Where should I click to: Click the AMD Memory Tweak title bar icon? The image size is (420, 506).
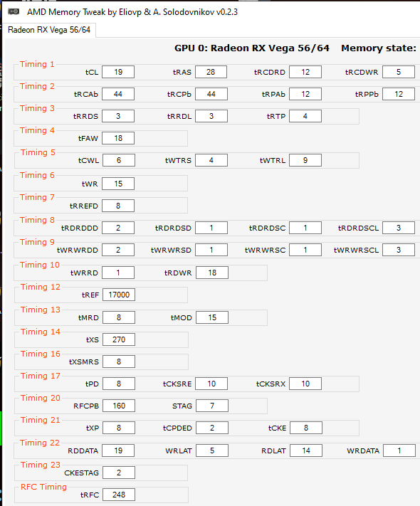coord(14,12)
